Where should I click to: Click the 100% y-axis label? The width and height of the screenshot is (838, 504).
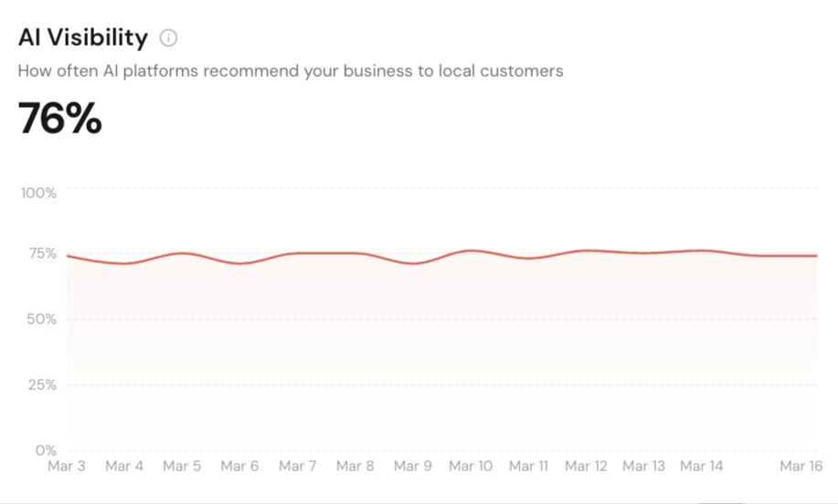click(39, 194)
